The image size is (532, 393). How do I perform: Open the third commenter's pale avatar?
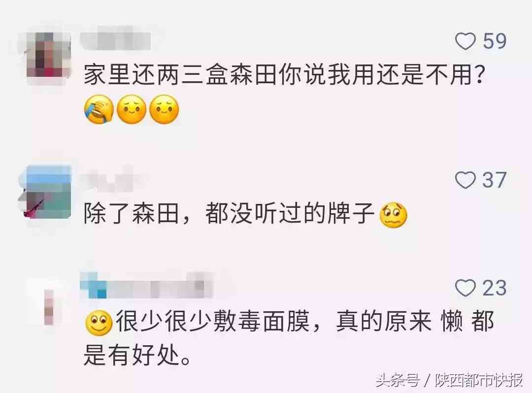pyautogui.click(x=47, y=302)
